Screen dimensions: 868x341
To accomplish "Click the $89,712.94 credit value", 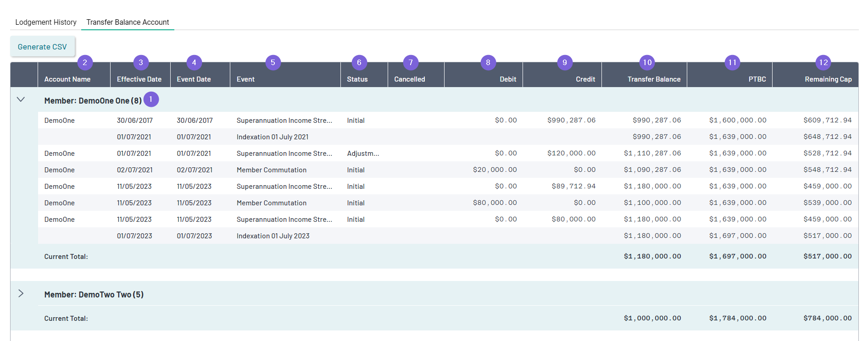I will click(x=573, y=186).
